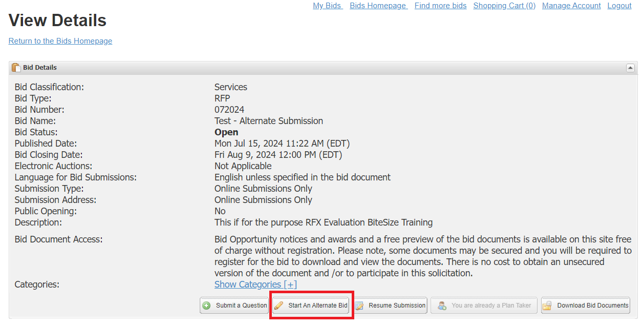Collapse the Bid Details panel with the arrow
The height and width of the screenshot is (325, 644).
[630, 68]
